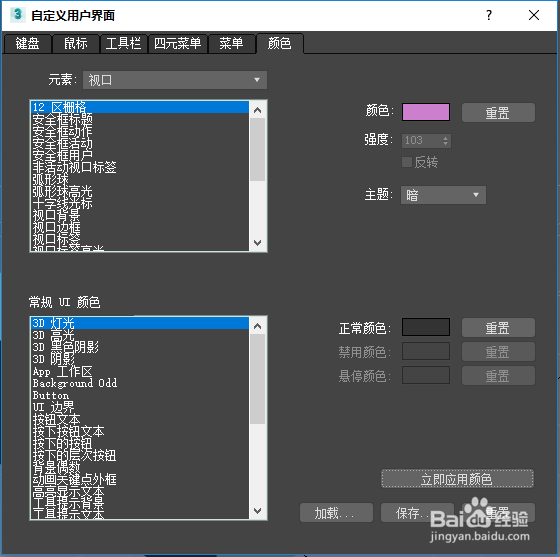The width and height of the screenshot is (560, 557).
Task: Switch to the 鼠标 tab
Action: 76,44
